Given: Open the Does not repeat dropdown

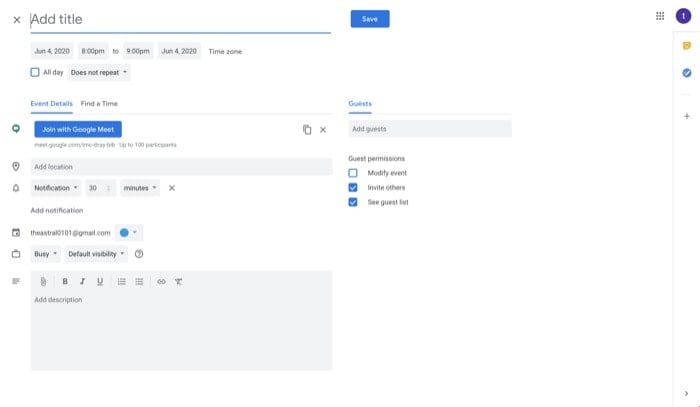Looking at the screenshot, I should click(99, 72).
